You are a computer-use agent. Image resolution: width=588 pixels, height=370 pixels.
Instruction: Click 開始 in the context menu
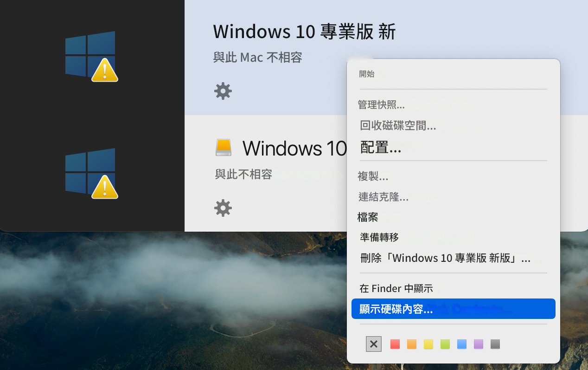click(367, 74)
